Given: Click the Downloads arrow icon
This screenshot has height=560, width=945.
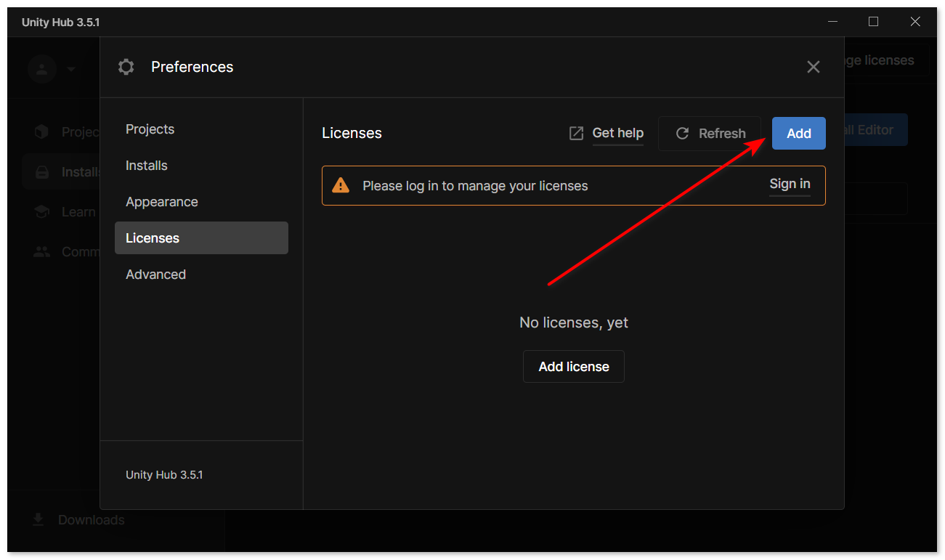Looking at the screenshot, I should pos(38,520).
